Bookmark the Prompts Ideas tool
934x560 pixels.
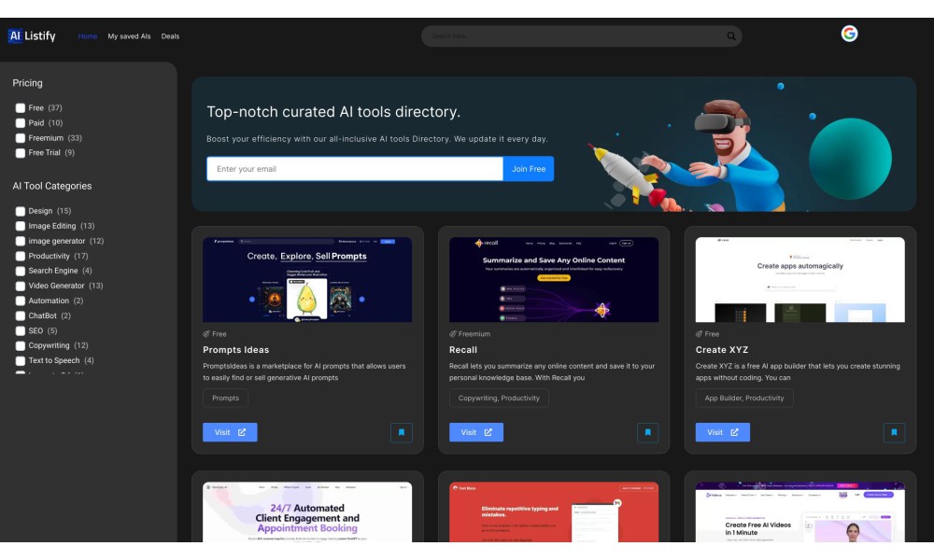(x=401, y=433)
